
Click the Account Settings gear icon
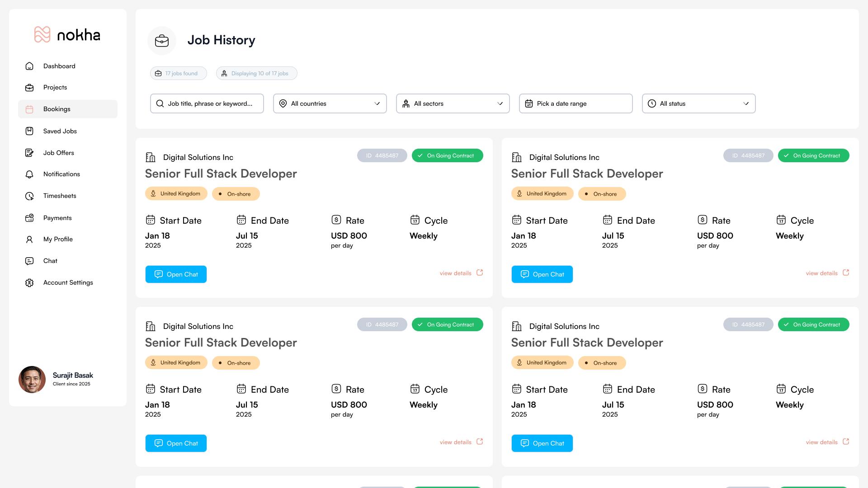pyautogui.click(x=29, y=283)
